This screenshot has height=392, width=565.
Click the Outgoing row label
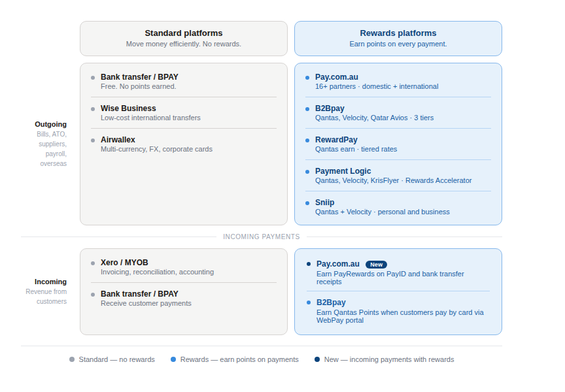[x=51, y=124]
